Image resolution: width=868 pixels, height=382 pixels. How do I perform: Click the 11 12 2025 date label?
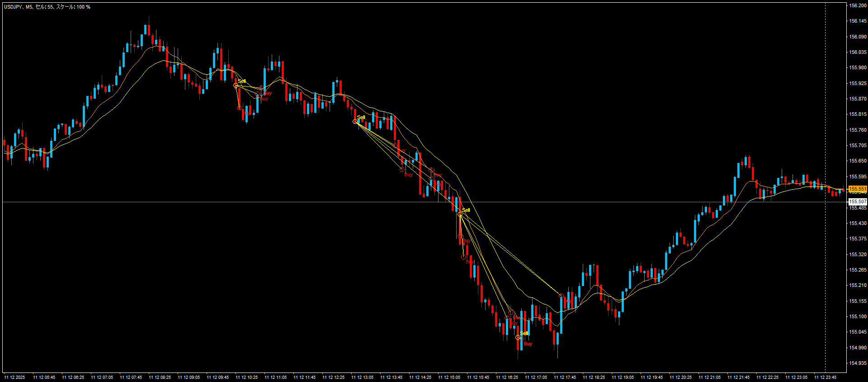click(15, 377)
